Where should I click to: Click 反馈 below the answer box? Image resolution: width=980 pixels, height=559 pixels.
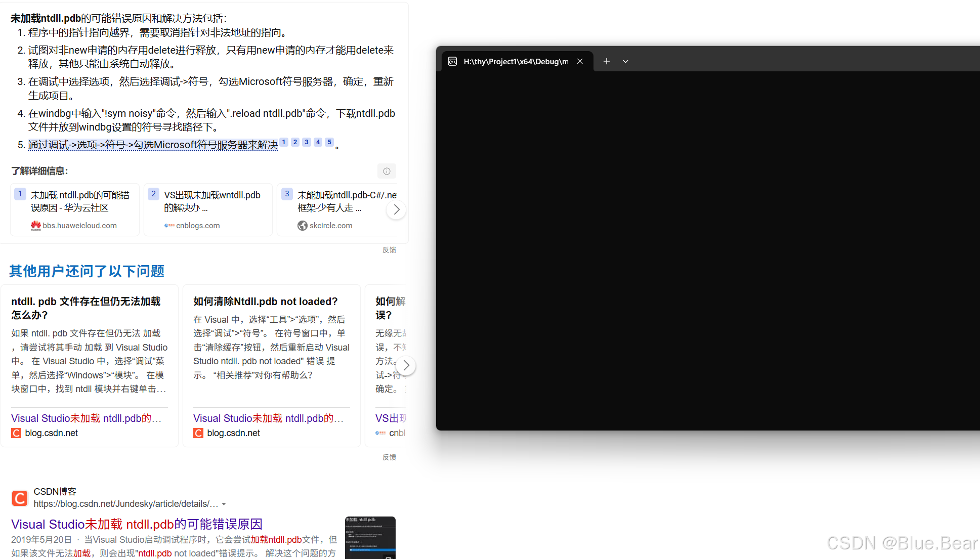click(389, 250)
